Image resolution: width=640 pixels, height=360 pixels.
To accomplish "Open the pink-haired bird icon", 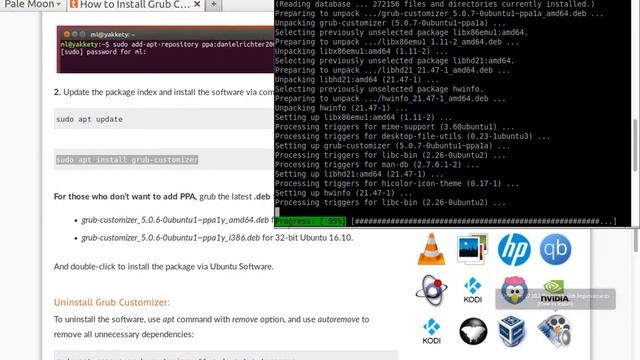I will click(x=514, y=290).
